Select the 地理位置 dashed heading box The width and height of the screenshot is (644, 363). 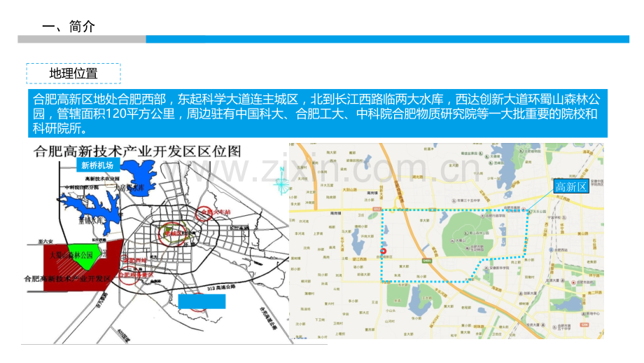(73, 74)
